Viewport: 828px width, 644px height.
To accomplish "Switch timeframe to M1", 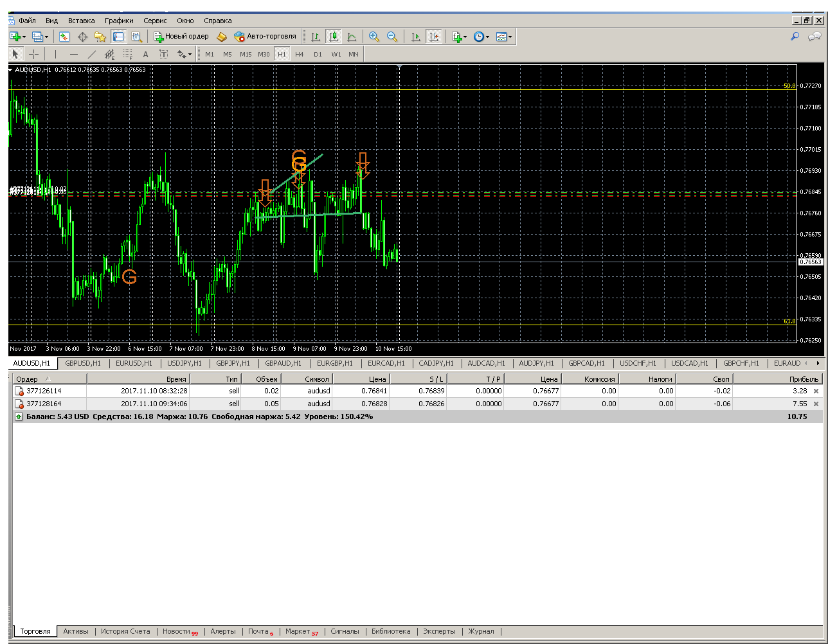I will click(x=210, y=54).
